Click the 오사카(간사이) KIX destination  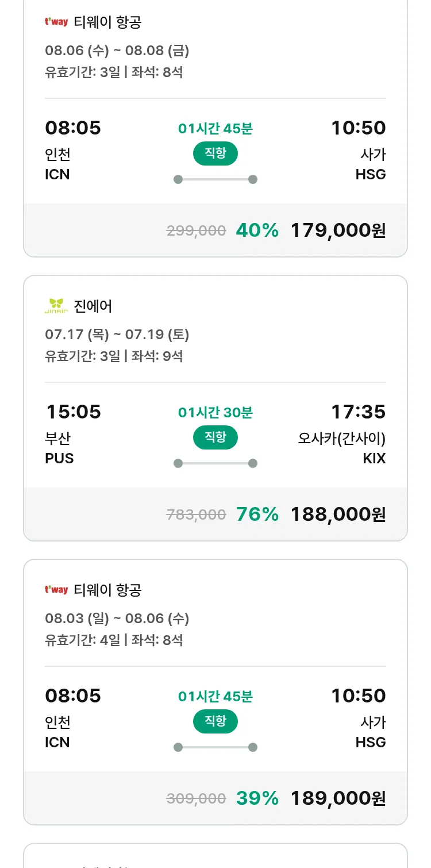tap(342, 448)
